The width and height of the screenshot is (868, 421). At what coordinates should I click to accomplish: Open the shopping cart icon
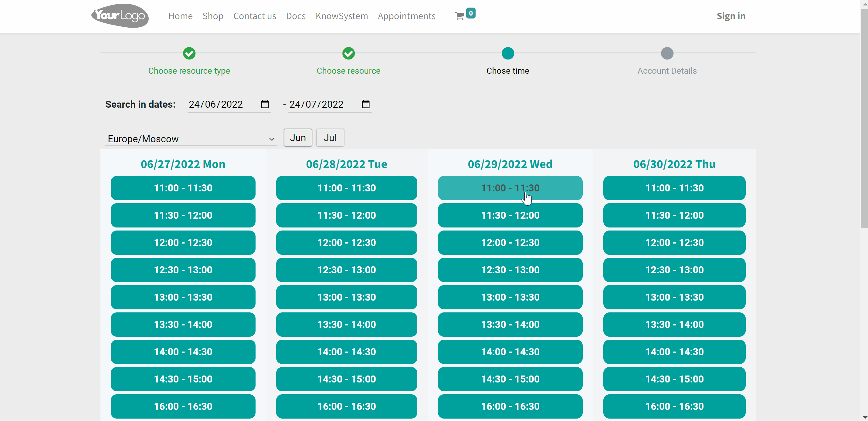[x=459, y=16]
